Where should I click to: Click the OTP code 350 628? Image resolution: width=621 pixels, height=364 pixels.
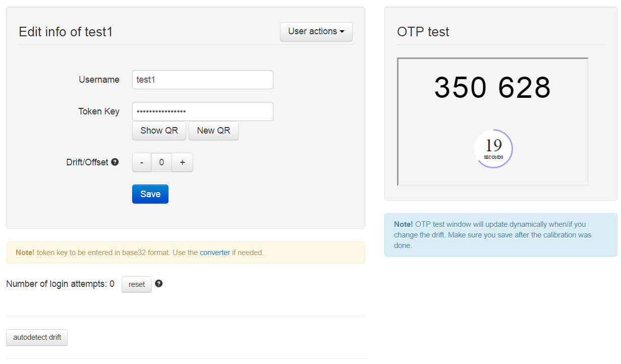point(492,87)
